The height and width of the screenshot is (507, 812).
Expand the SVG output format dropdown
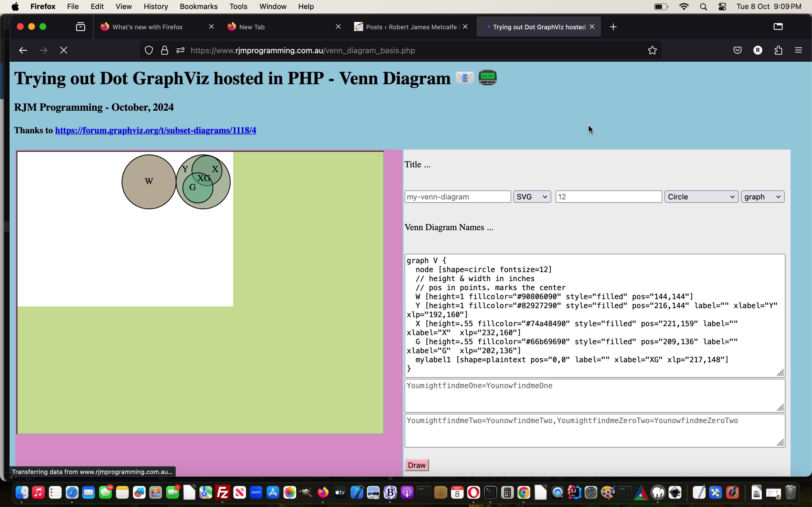pyautogui.click(x=532, y=197)
